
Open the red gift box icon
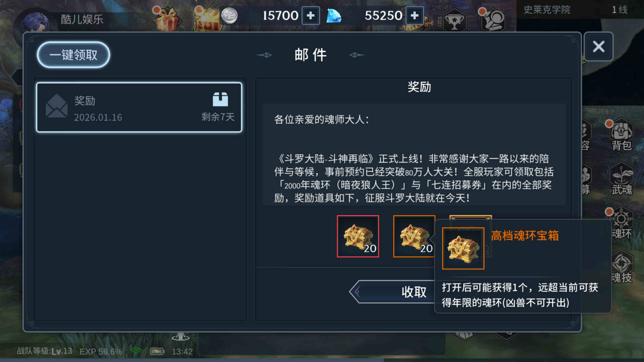tap(167, 19)
